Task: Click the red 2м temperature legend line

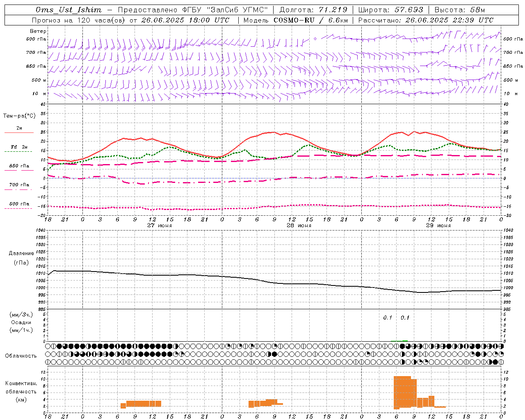Action: (19, 132)
